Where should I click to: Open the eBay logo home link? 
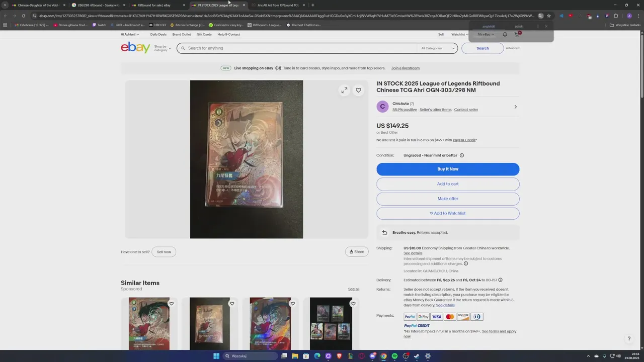point(135,48)
